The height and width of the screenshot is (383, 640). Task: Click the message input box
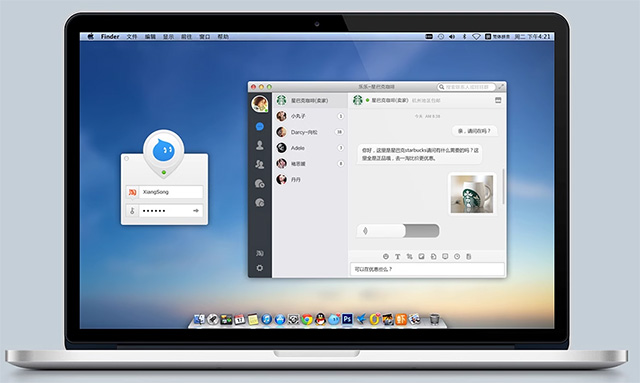click(427, 269)
